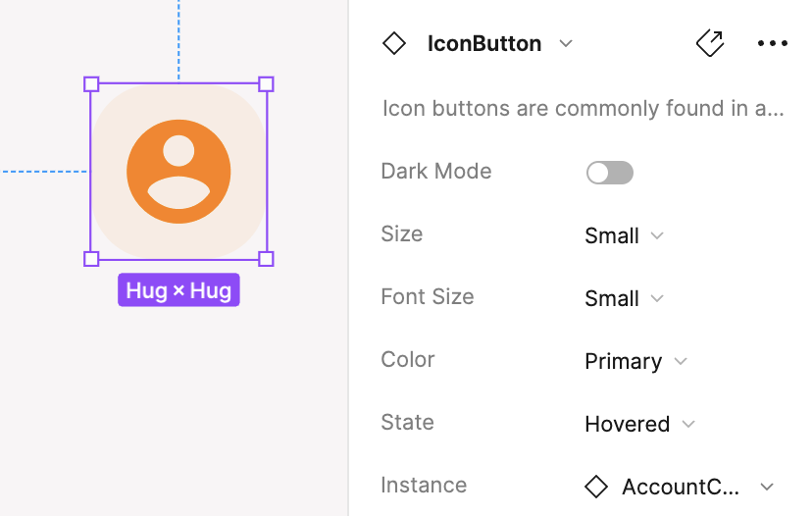
Task: Select the bottom-right selection handle
Action: click(266, 259)
